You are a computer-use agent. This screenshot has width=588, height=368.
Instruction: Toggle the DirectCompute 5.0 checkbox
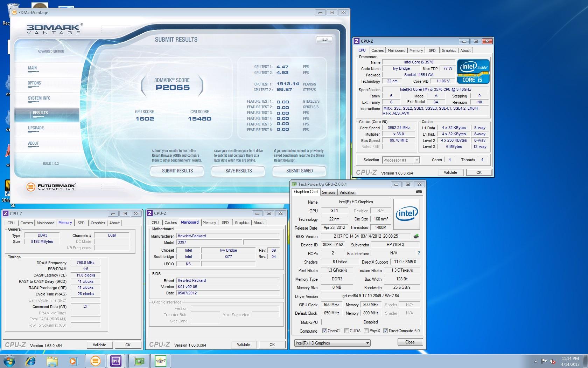pos(385,331)
